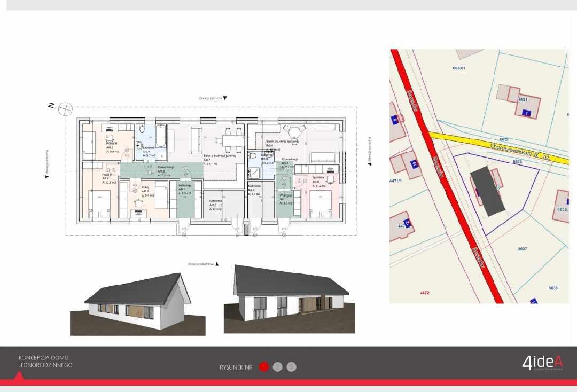Open the right 3D house rendering

289,299
